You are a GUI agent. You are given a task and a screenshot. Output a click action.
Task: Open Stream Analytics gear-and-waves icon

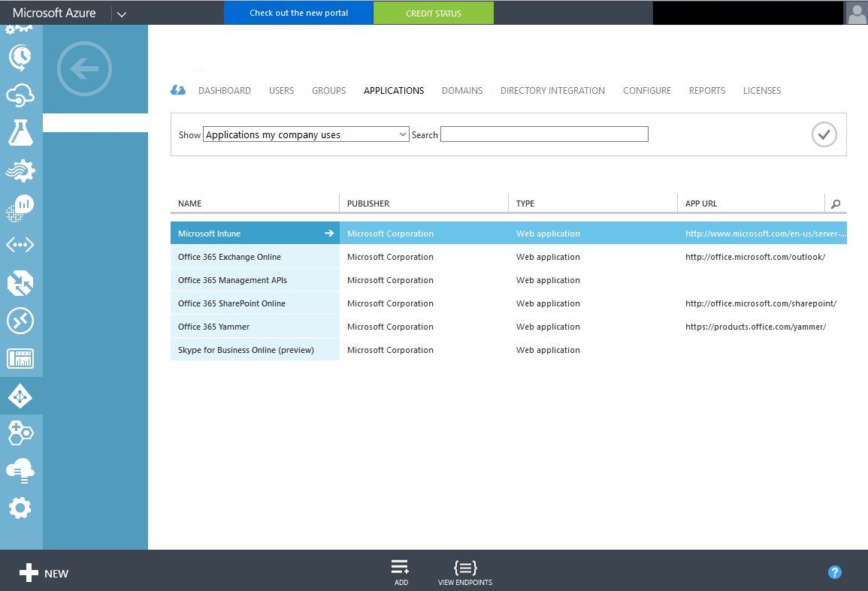click(x=20, y=170)
